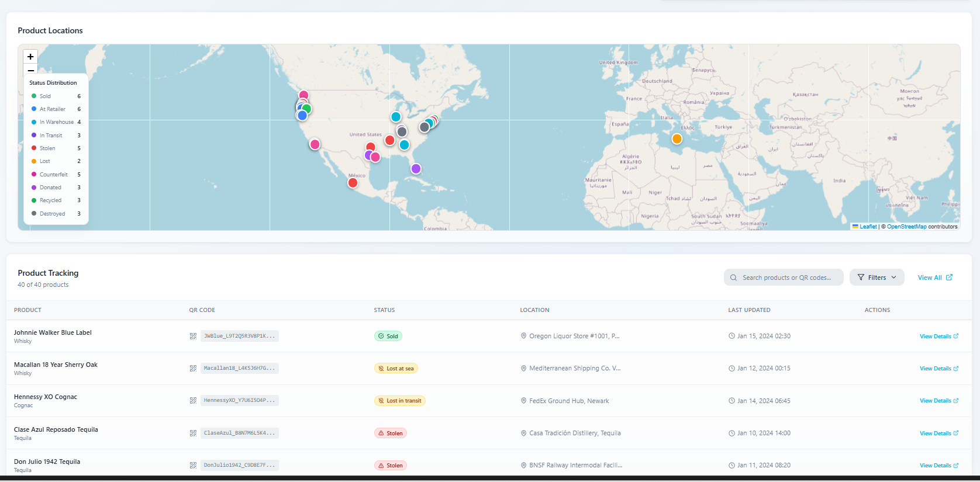Click clock icon next to Jan 12, 2024 00:15
Viewport: 980px width, 482px height.
pyautogui.click(x=731, y=368)
